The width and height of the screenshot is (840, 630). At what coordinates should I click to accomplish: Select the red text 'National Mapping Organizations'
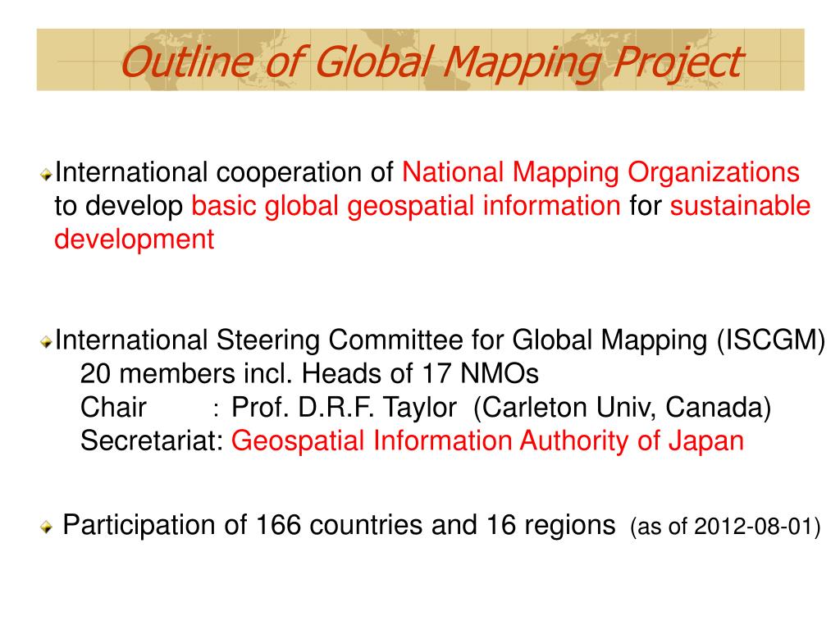pos(600,174)
